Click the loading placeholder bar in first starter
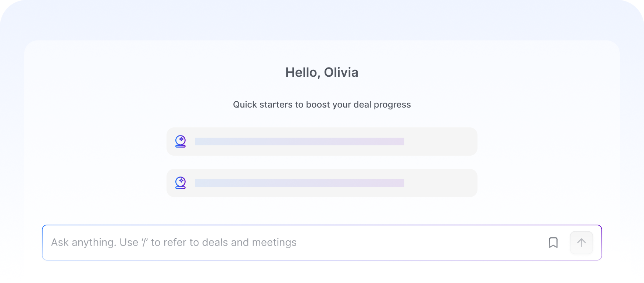This screenshot has width=644, height=283. pyautogui.click(x=300, y=141)
